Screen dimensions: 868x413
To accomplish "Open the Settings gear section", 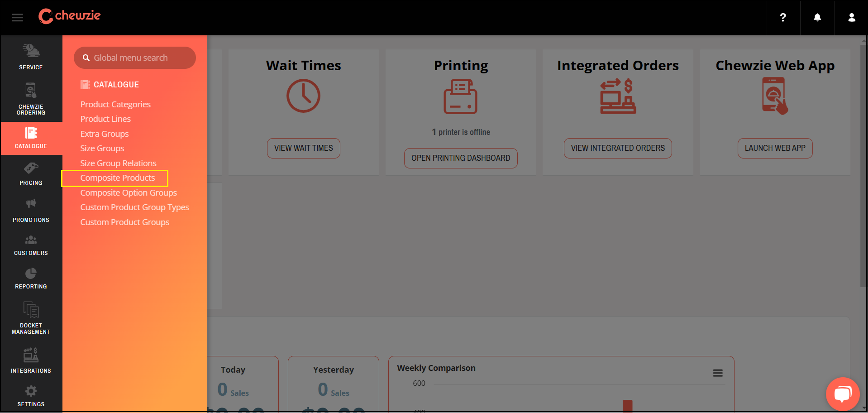I will click(x=31, y=396).
